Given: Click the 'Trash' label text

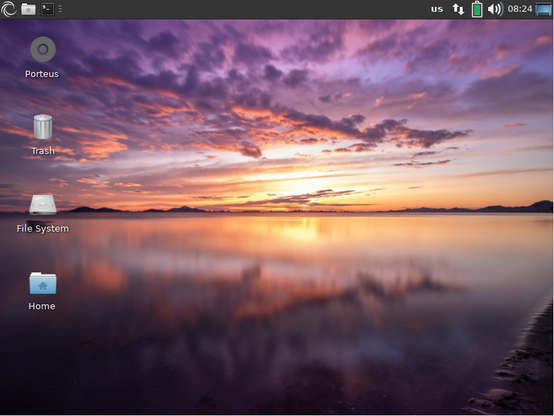Looking at the screenshot, I should pos(43,151).
